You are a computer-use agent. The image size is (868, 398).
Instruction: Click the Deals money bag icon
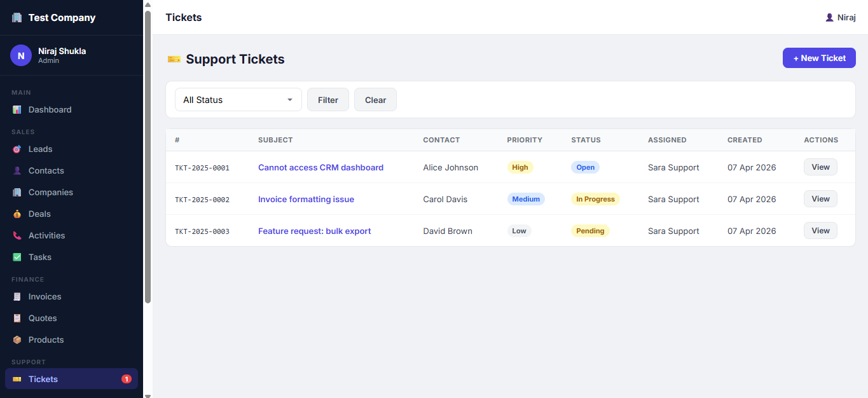[x=17, y=214]
